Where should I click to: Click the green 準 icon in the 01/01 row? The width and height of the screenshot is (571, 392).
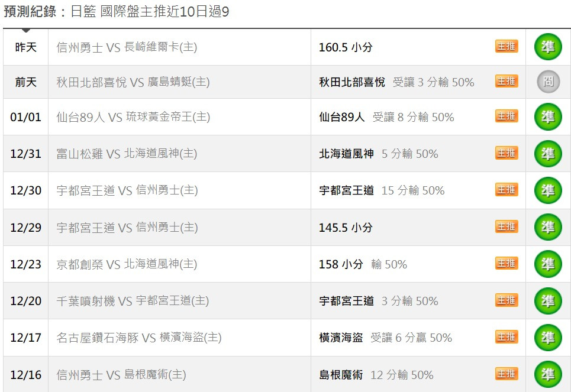[548, 116]
